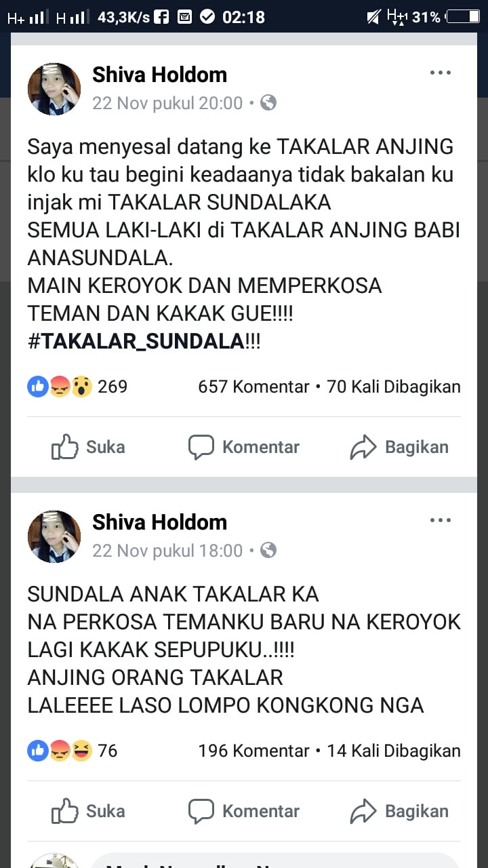Screen dimensions: 488x868
Task: Tap the Bagikan share arrow on second post
Action: [x=363, y=811]
